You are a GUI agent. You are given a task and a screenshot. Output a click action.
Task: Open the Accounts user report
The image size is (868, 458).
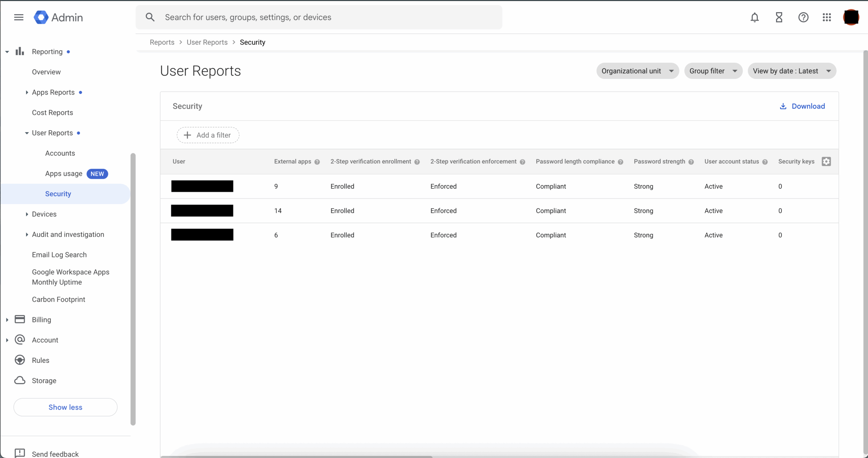click(x=60, y=153)
